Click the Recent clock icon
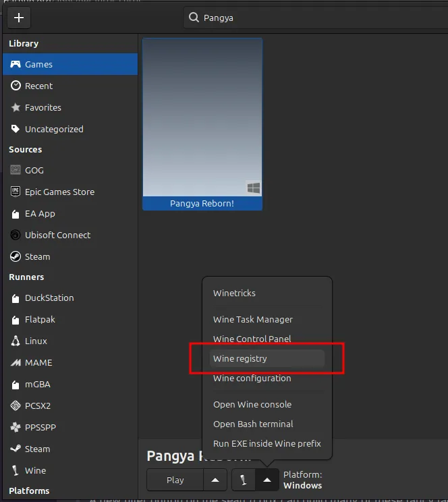Image resolution: width=448 pixels, height=502 pixels. click(x=16, y=86)
